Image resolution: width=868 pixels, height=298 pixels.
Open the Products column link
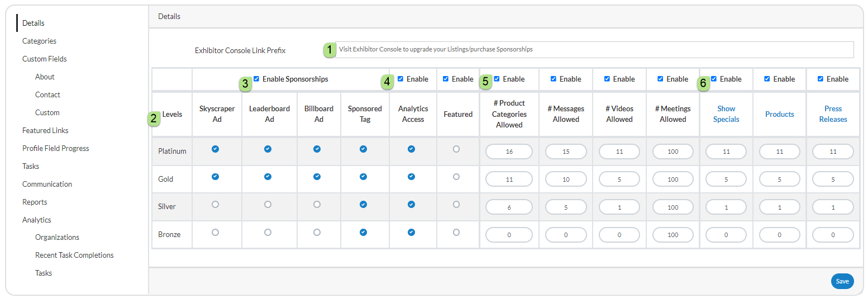(780, 114)
